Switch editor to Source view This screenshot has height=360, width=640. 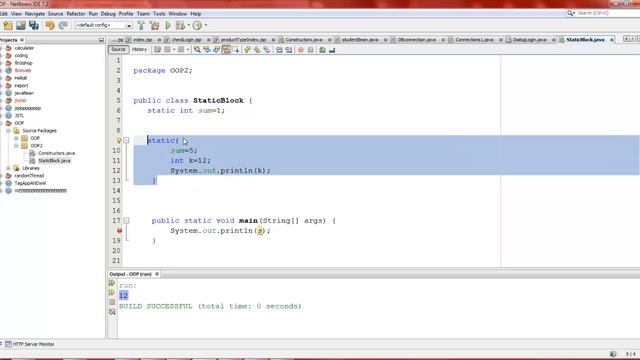[118, 49]
